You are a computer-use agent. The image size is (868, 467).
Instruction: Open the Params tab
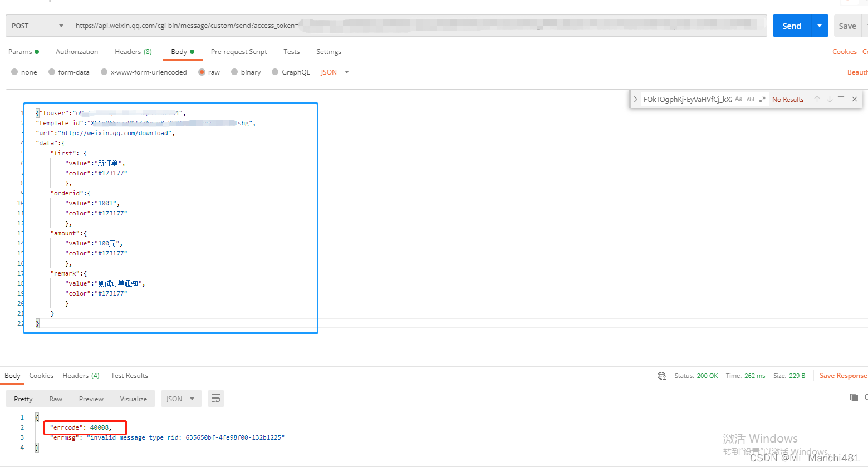coord(23,51)
